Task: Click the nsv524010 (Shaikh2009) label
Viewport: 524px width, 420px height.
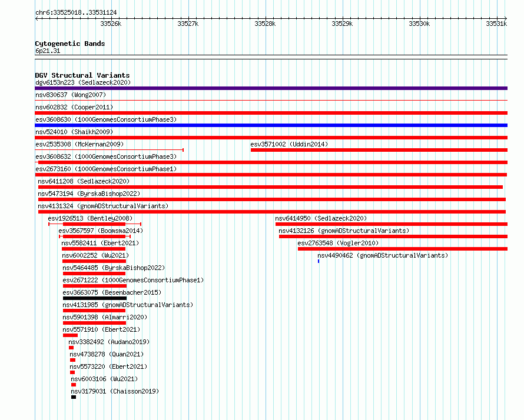Action: 74,132
